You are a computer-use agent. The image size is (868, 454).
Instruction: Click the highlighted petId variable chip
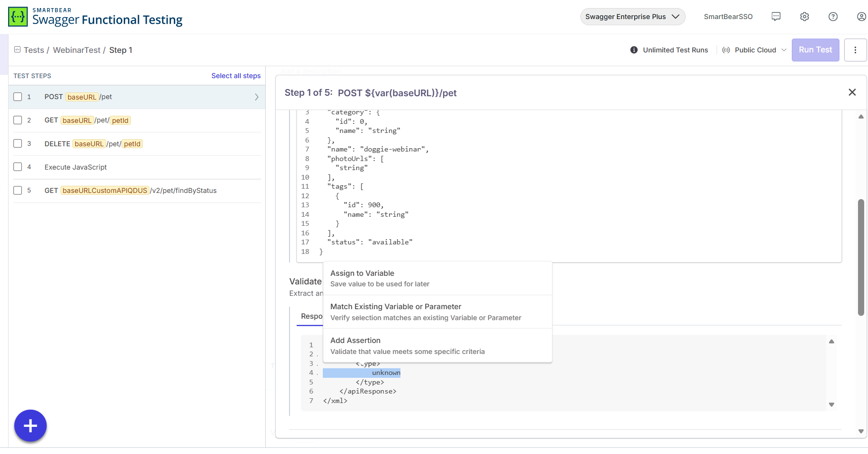120,120
